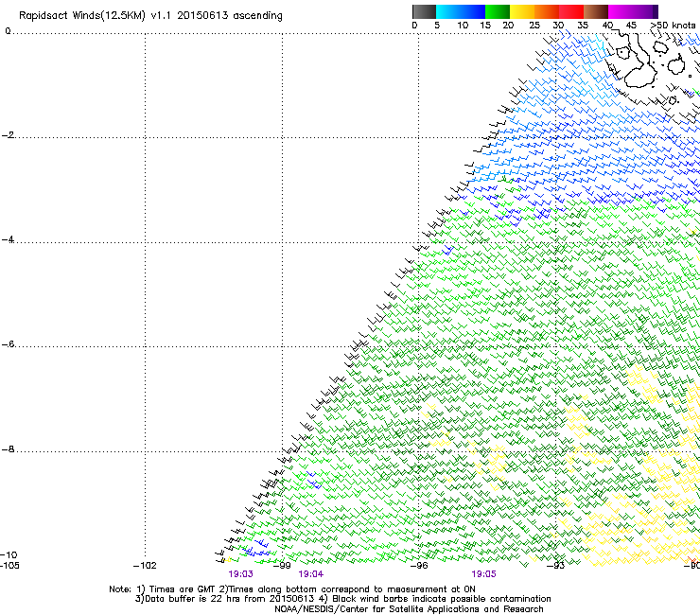Click the longitude axis label '-96'

[x=419, y=566]
